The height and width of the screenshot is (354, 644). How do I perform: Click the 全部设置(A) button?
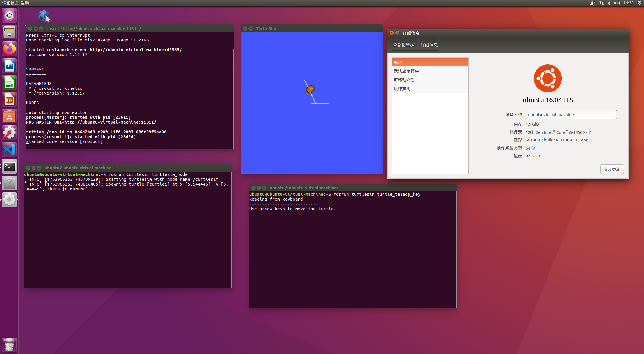coord(404,45)
